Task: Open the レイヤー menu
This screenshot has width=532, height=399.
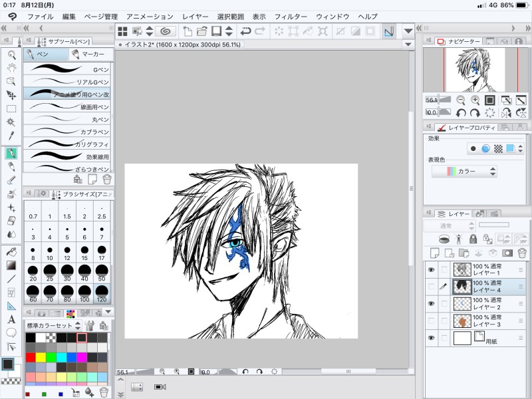Action: 195,16
